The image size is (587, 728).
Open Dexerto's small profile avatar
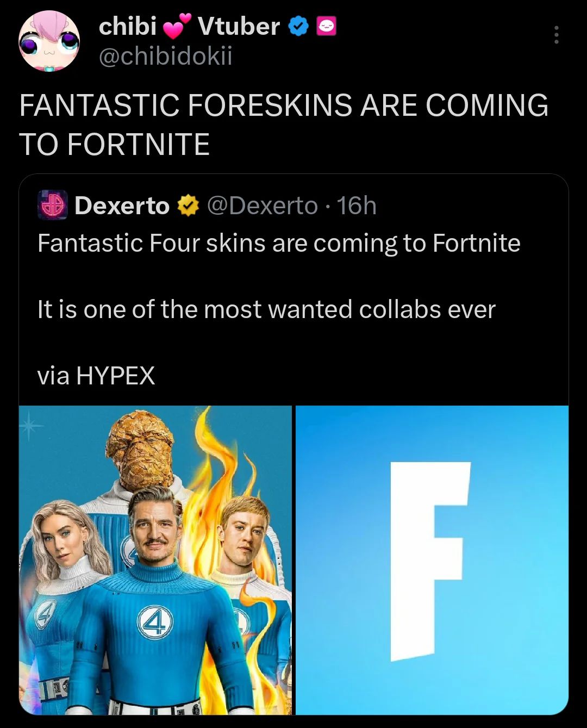(53, 206)
